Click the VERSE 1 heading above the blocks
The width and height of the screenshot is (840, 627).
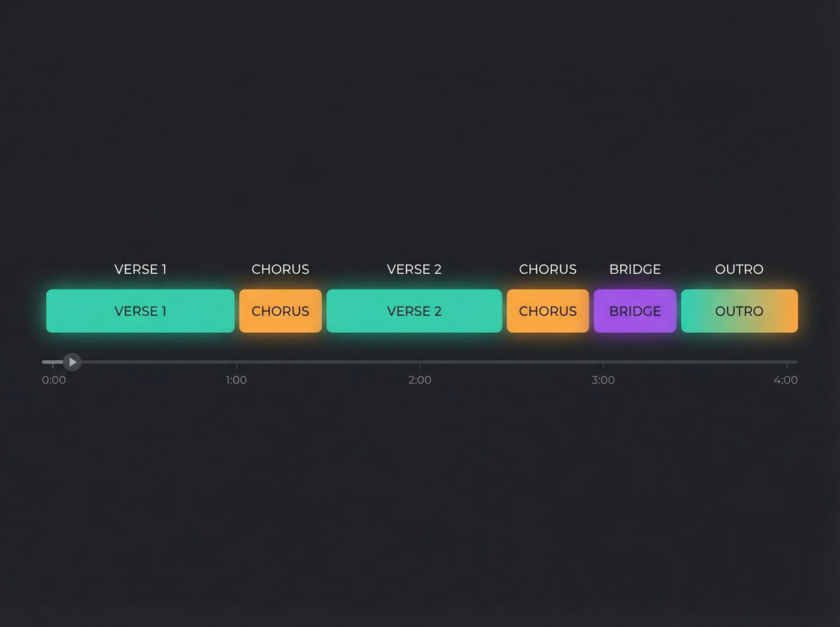pos(140,269)
